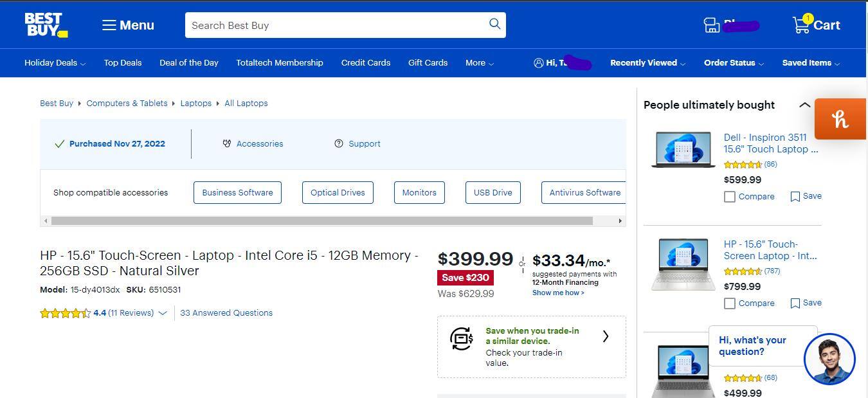The height and width of the screenshot is (398, 868).
Task: Go to Gift Cards menu item
Action: (x=428, y=63)
